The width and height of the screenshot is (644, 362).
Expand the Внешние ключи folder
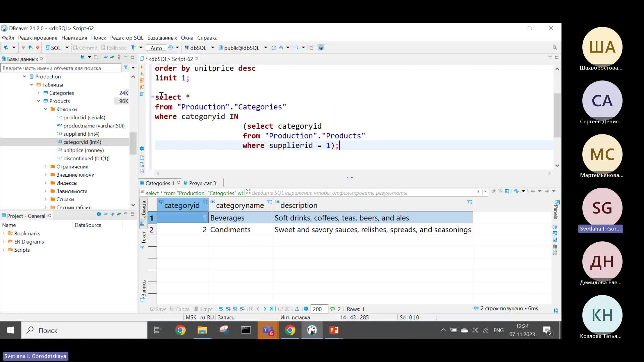pyautogui.click(x=46, y=175)
